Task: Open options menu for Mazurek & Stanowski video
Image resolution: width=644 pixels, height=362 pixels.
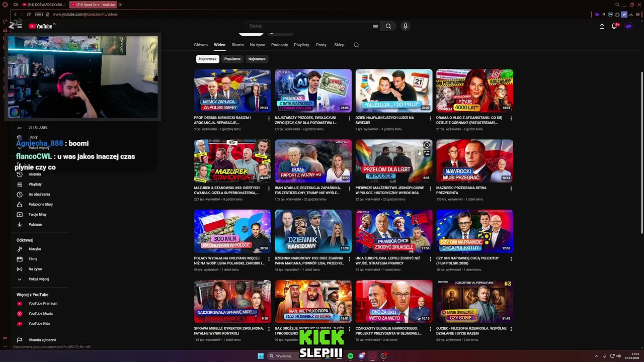Action: pos(269,189)
